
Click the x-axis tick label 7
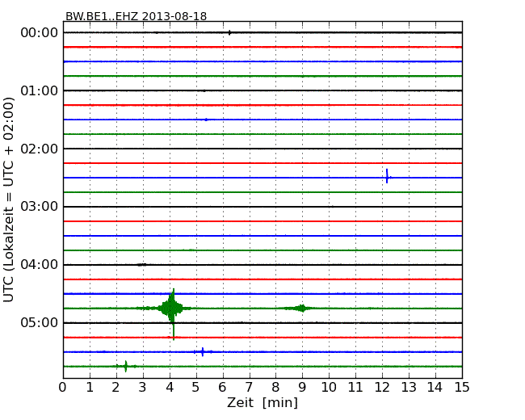[x=249, y=388]
